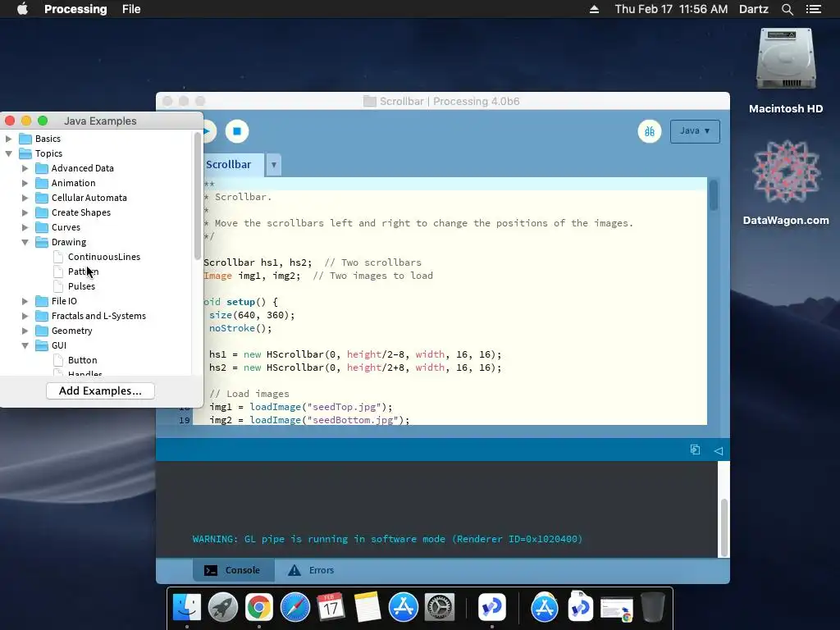The width and height of the screenshot is (840, 630).
Task: Switch to the Console tab
Action: 234,570
